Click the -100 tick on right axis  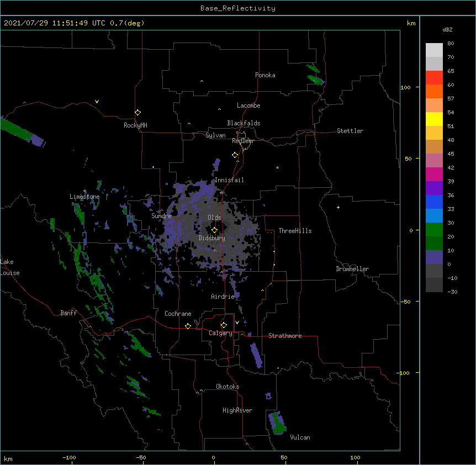pos(404,373)
